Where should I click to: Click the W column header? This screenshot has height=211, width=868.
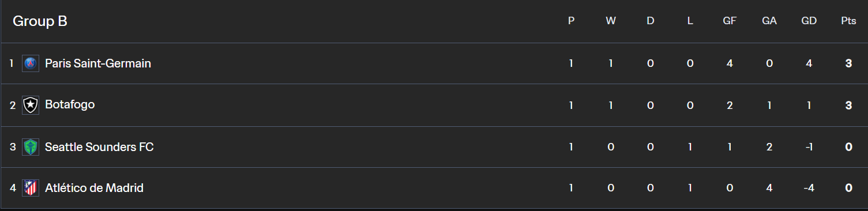coord(611,21)
